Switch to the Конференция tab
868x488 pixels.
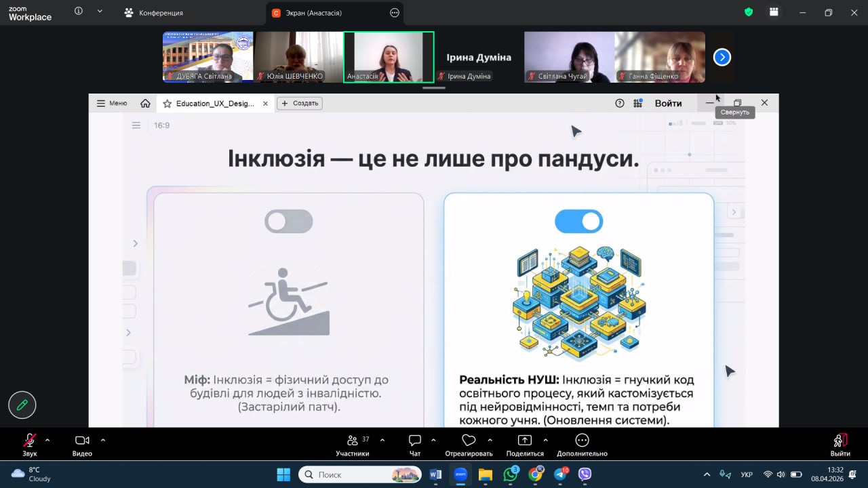[x=154, y=13]
